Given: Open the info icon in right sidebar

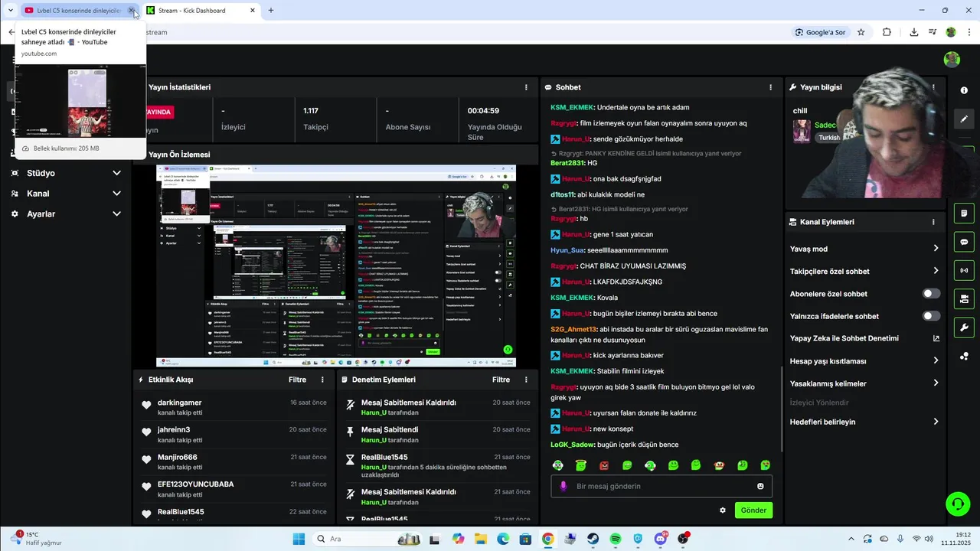Looking at the screenshot, I should 964,90.
